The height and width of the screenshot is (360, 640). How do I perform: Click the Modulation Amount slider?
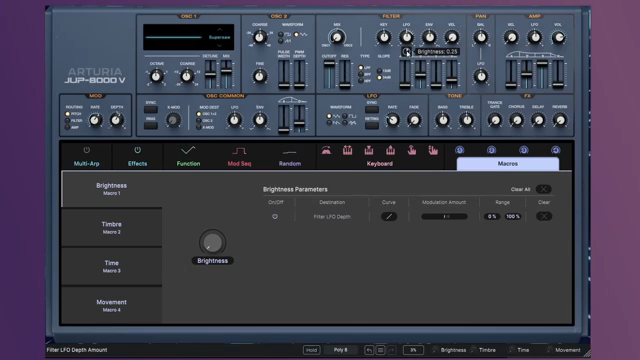click(444, 217)
